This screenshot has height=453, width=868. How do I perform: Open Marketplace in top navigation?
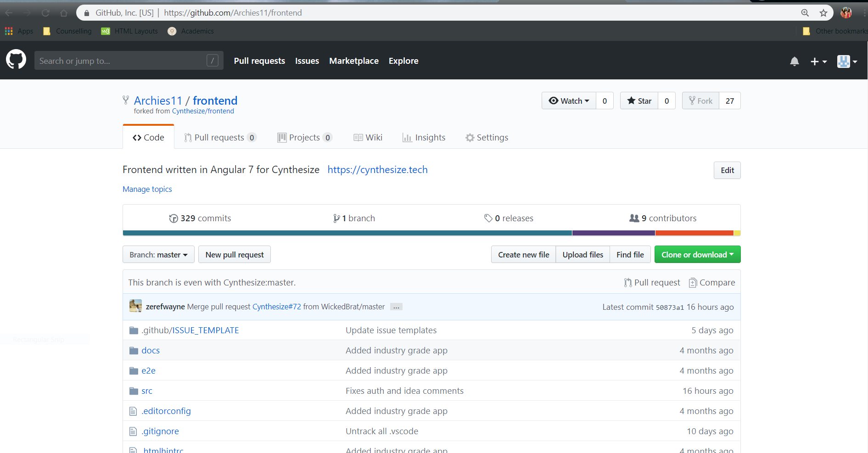point(354,61)
